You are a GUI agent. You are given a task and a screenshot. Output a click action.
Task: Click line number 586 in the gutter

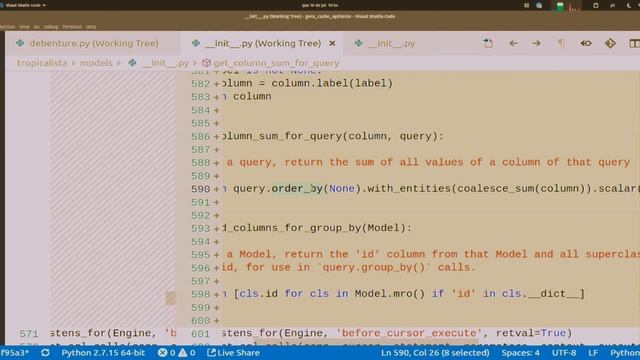click(x=200, y=136)
